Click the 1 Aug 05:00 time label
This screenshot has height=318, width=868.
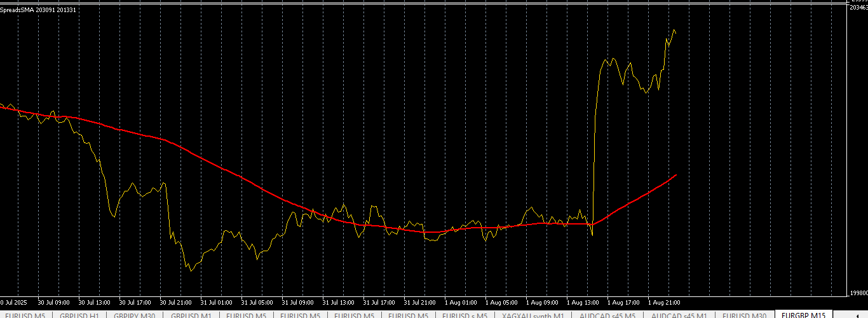click(x=501, y=302)
